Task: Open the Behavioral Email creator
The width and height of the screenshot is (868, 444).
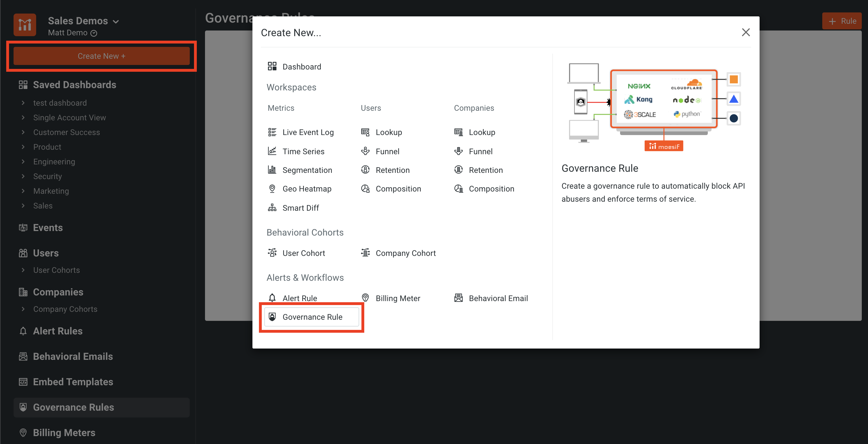Action: (x=498, y=298)
